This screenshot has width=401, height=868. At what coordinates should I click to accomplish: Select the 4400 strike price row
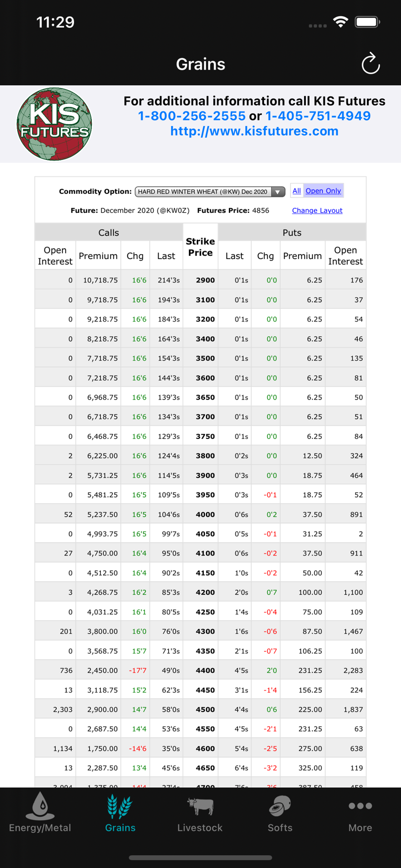205,671
